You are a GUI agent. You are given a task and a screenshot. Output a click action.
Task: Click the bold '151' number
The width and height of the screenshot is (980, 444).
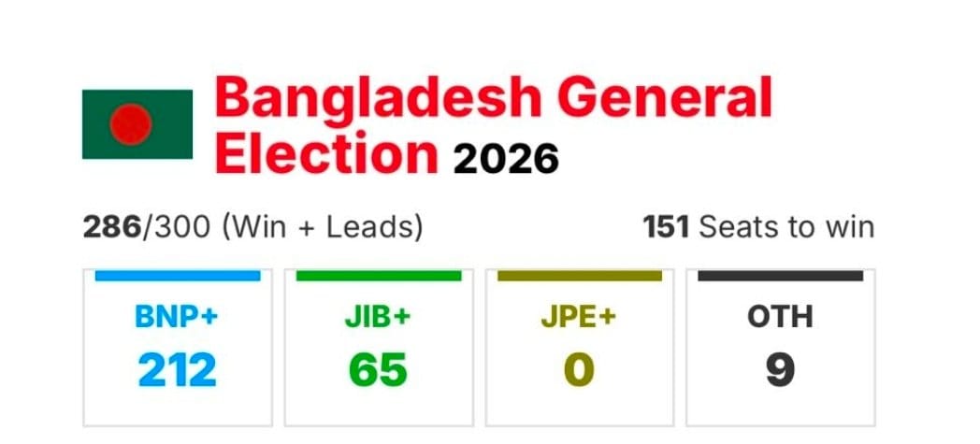click(x=666, y=226)
